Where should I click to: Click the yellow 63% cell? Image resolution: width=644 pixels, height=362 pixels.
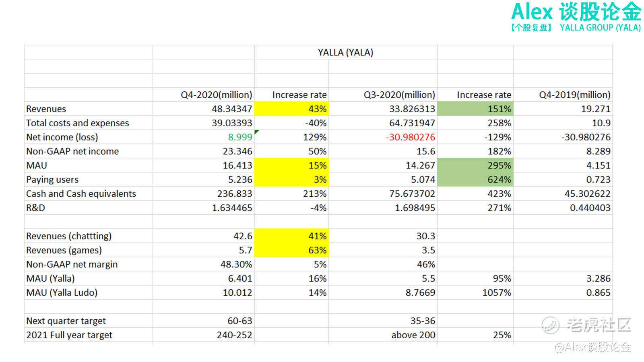tap(291, 250)
